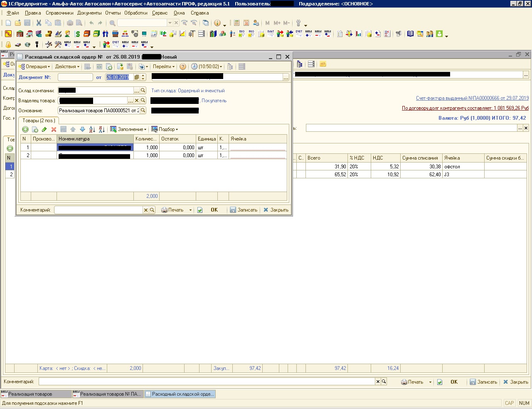Click the 31,90 cell in Всего column
Image resolution: width=532 pixels, height=409 pixels.
pos(327,167)
